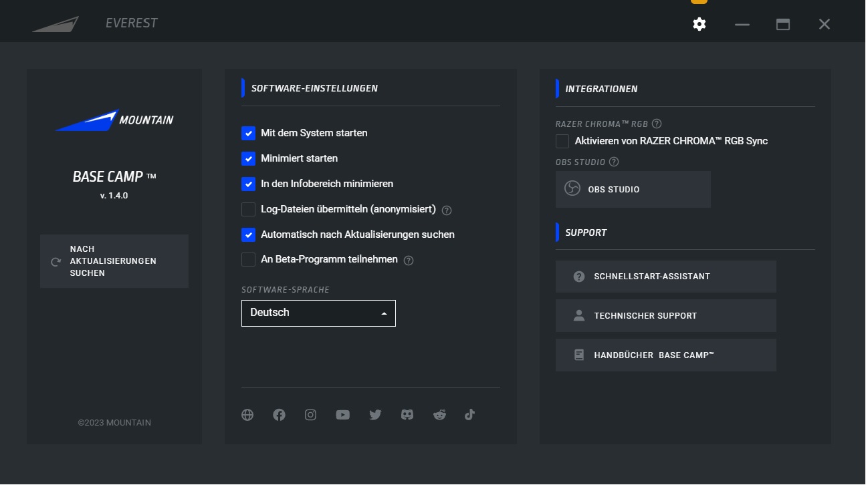Minimize the Base Camp window

coord(742,24)
